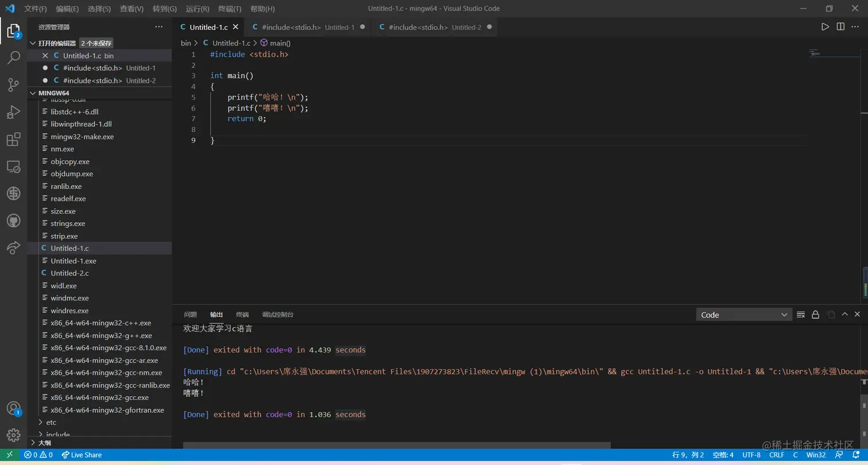Open the Manage settings gear
The image size is (868, 465).
point(13,435)
